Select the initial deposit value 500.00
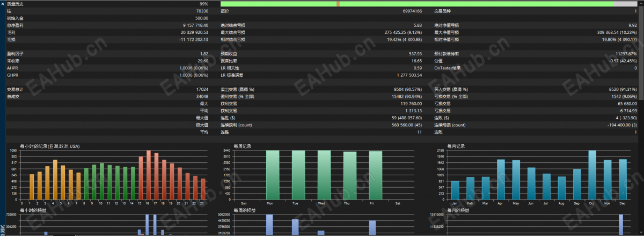 coord(202,18)
